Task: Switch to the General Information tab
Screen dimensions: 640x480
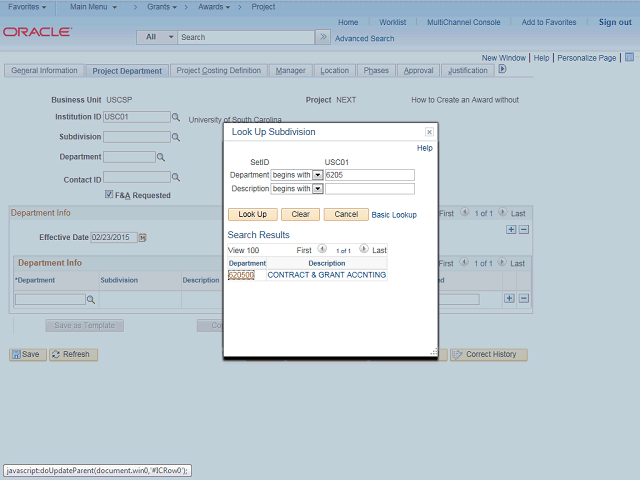Action: tap(44, 71)
